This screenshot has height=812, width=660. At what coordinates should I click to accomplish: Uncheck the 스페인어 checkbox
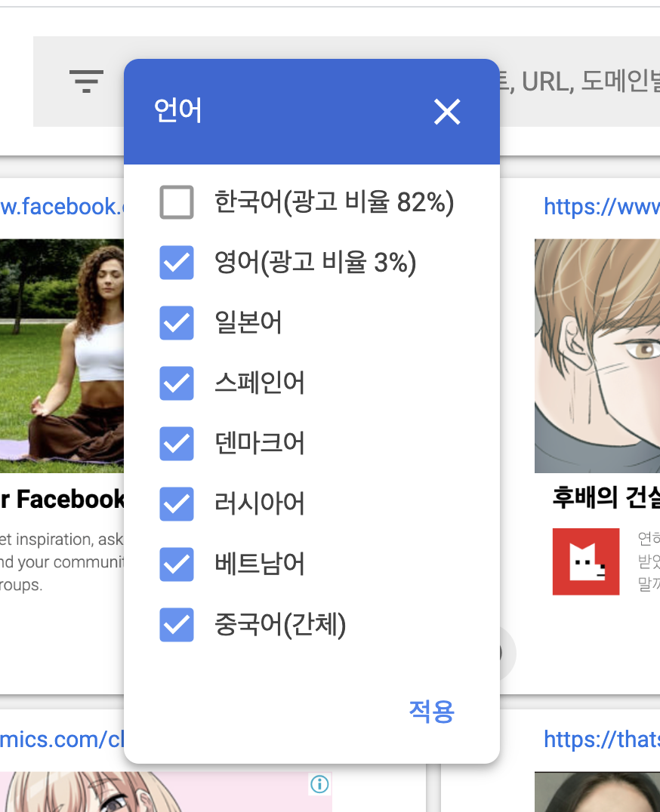point(177,383)
